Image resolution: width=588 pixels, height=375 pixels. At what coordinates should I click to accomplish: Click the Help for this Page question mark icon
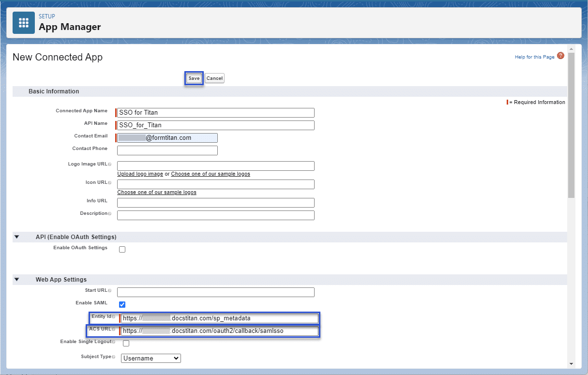(560, 56)
